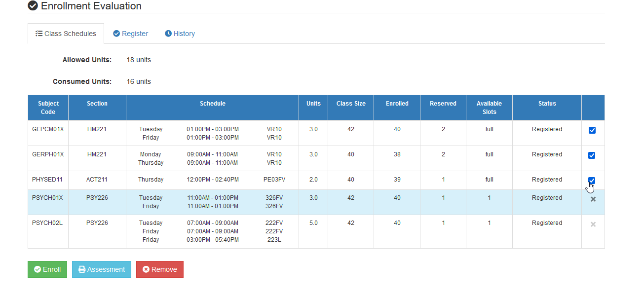Click the check-circle icon on Register tab
This screenshot has height=295, width=644.
[116, 34]
